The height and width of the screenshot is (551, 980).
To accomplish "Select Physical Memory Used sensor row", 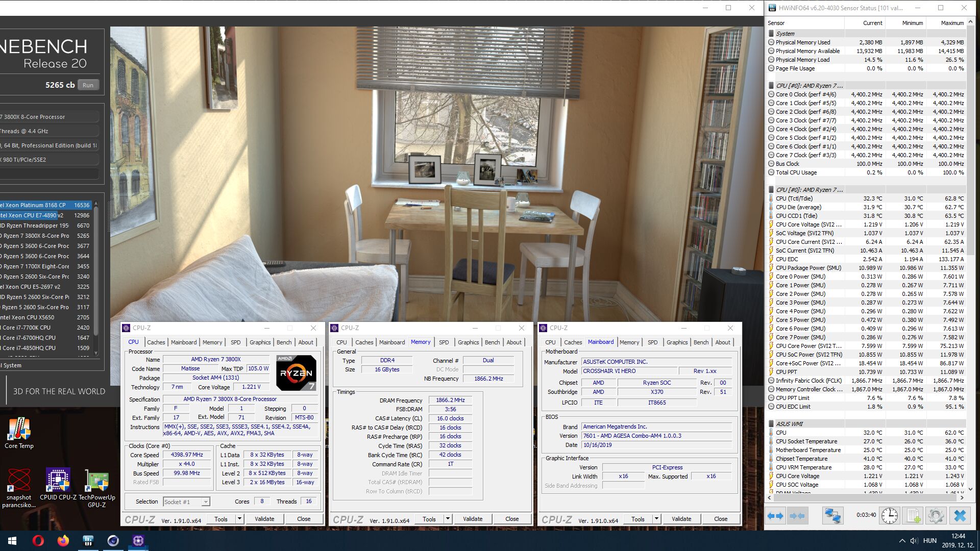I will (867, 42).
